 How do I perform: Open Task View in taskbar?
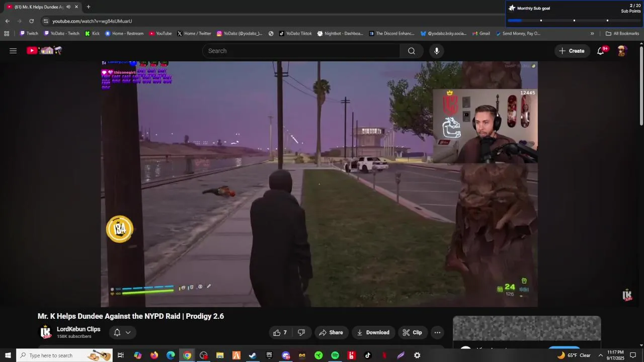click(121, 355)
